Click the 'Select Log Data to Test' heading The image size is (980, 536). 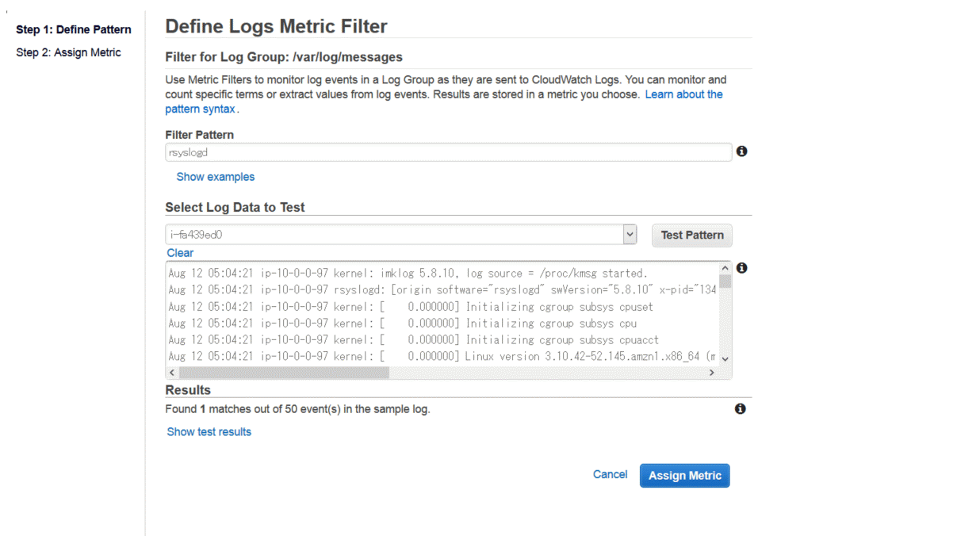pyautogui.click(x=235, y=207)
